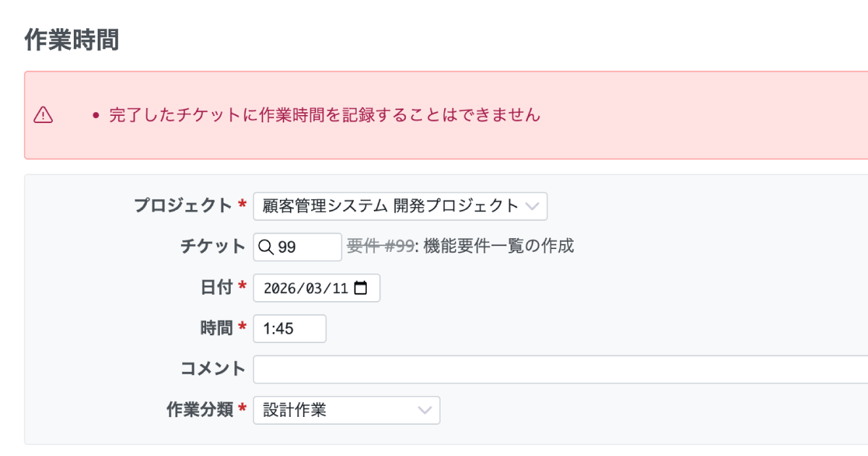Click the magnifier icon in the チケット field
The image size is (868, 456).
pos(265,247)
